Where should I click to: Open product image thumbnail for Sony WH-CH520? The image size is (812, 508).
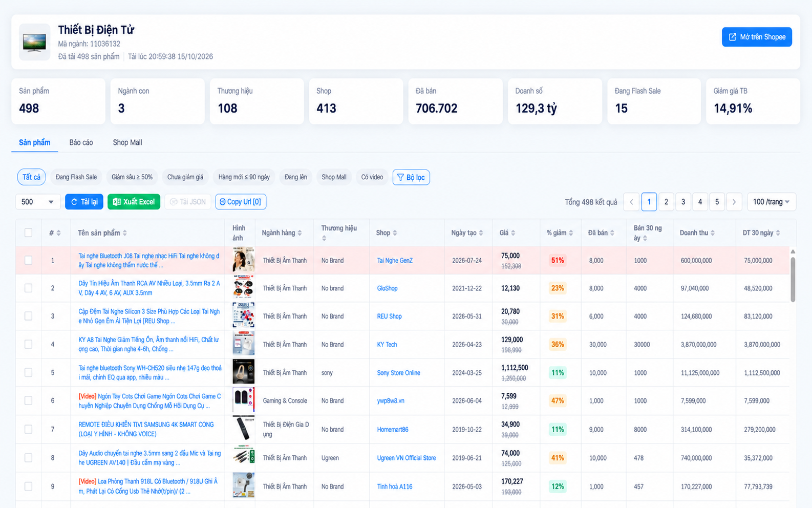point(243,372)
